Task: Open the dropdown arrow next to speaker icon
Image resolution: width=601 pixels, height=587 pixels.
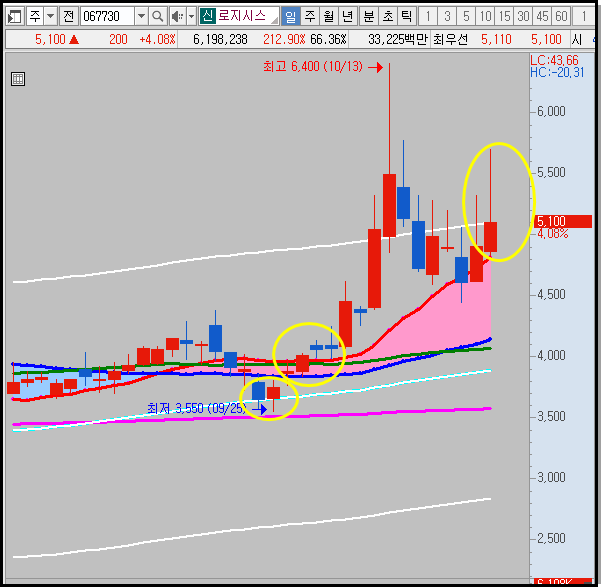Action: click(191, 16)
